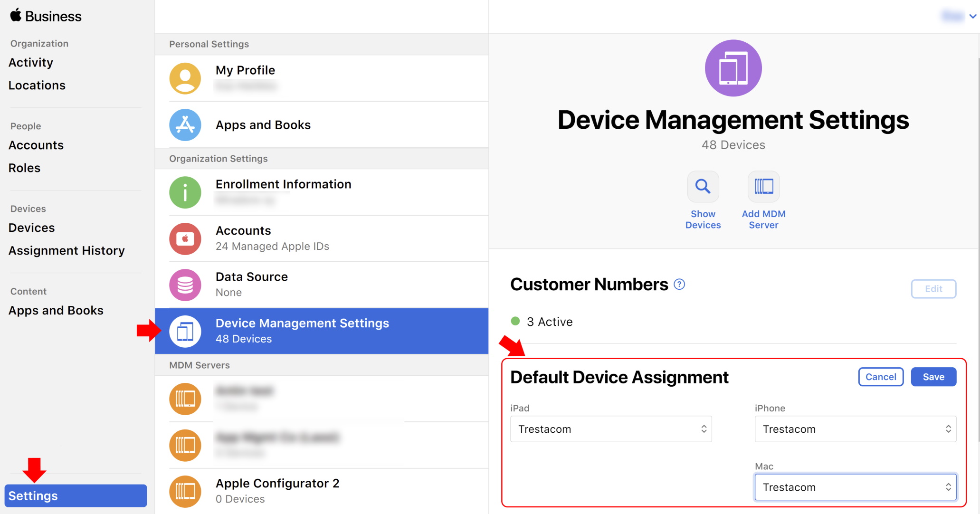
Task: Click the Apple Configurator 2 server icon
Action: click(185, 492)
